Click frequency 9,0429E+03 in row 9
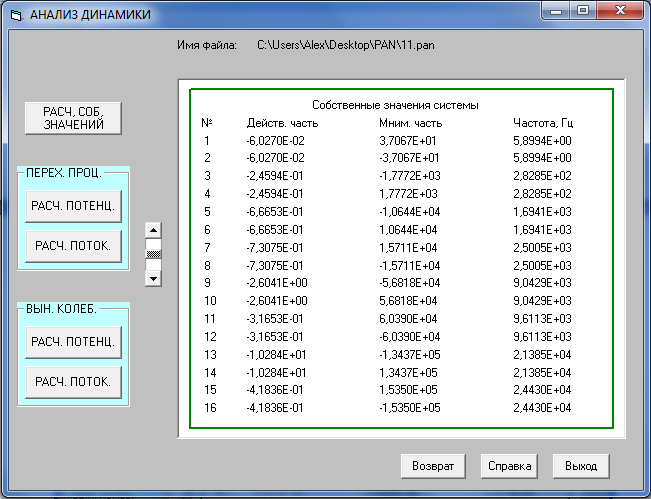651x499 pixels. 542,283
